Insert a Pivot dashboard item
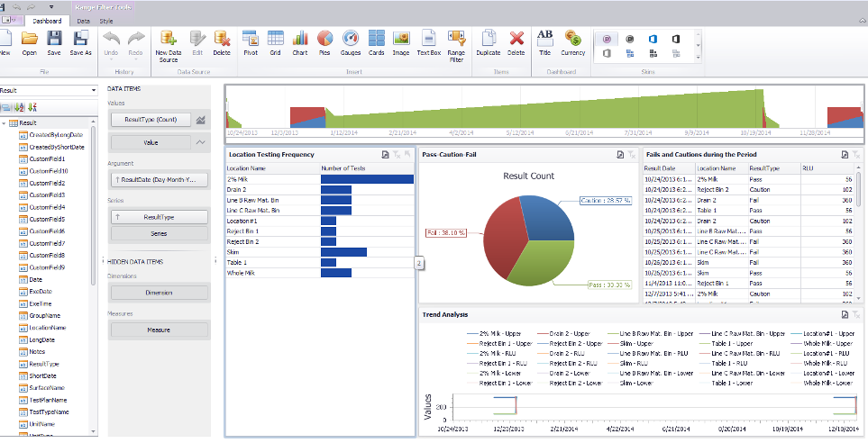Screen dimensions: 868x443 click(x=250, y=41)
